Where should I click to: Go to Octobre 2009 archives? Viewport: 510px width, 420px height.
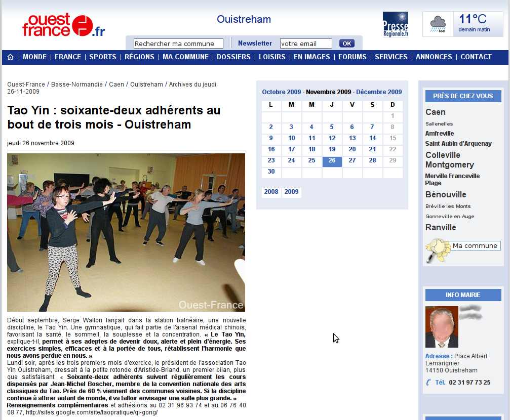coord(282,92)
